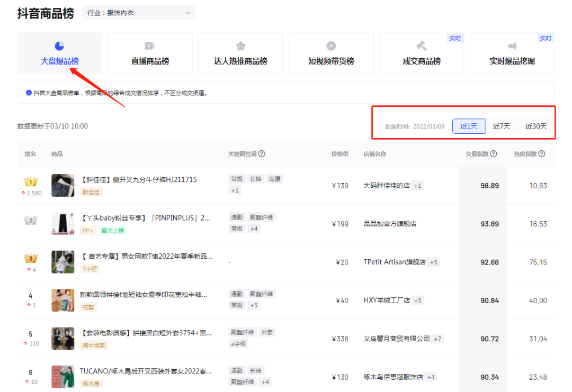Click the 首次上榜 tag
The height and width of the screenshot is (392, 572).
tap(112, 231)
